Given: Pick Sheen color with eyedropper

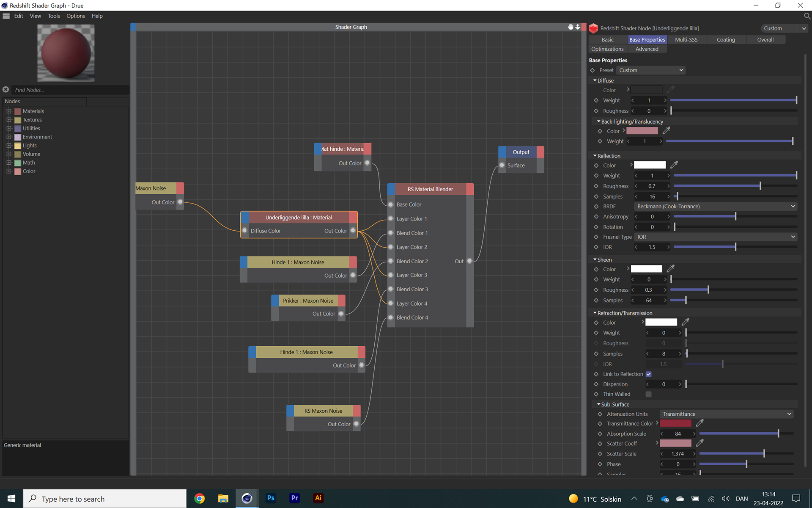Looking at the screenshot, I should tap(671, 269).
